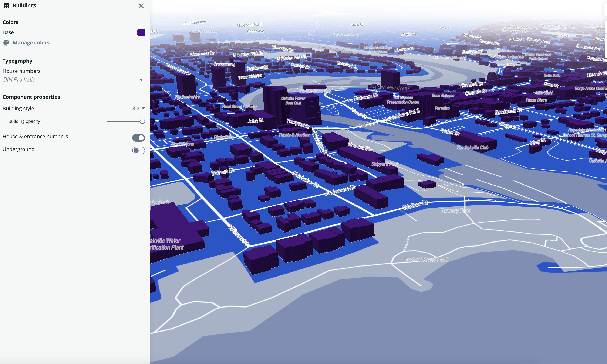Image resolution: width=607 pixels, height=364 pixels.
Task: Click the Building style 3D value
Action: point(136,108)
